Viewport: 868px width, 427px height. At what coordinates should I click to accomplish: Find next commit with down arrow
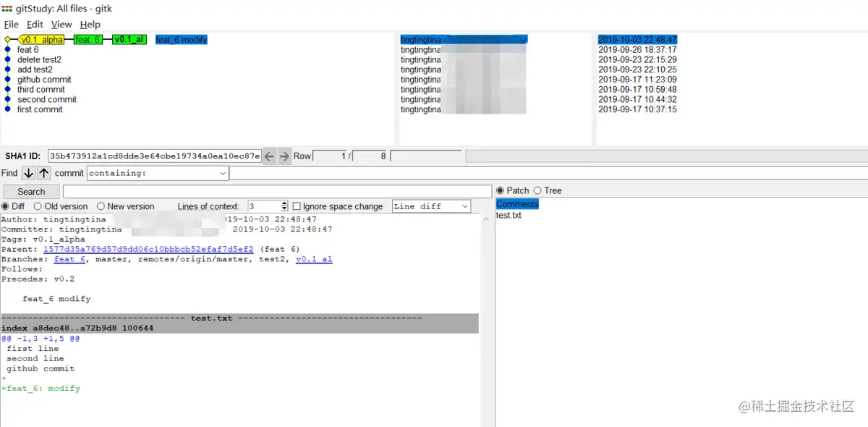pyautogui.click(x=28, y=173)
